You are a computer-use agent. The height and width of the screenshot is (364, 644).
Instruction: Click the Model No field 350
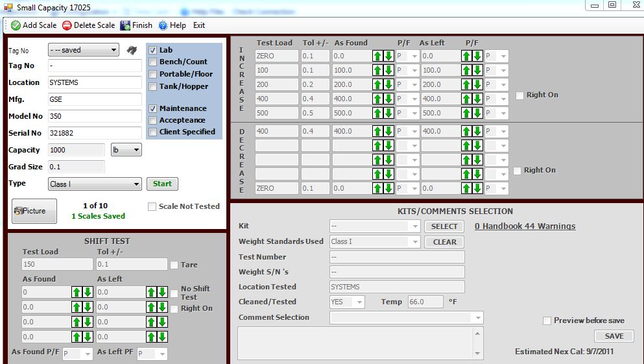[x=95, y=116]
